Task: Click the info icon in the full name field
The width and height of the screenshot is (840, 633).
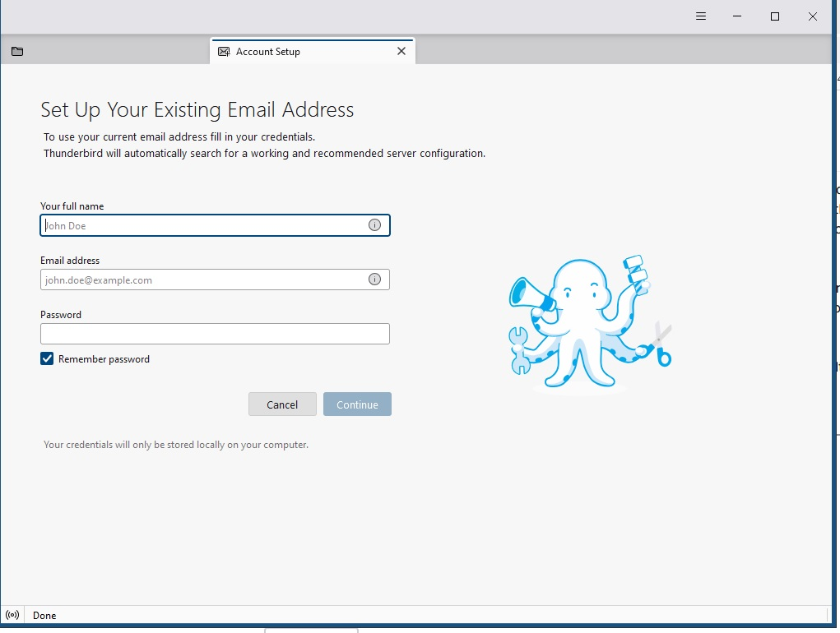Action: click(x=374, y=224)
